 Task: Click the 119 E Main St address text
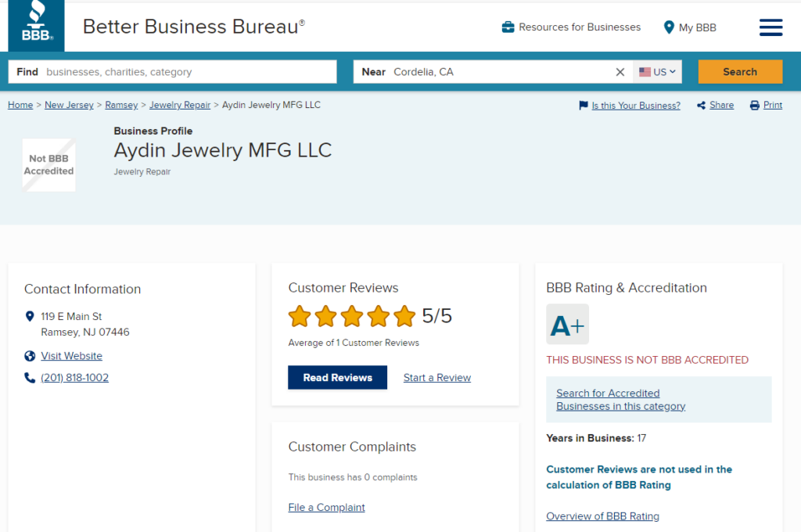click(71, 316)
